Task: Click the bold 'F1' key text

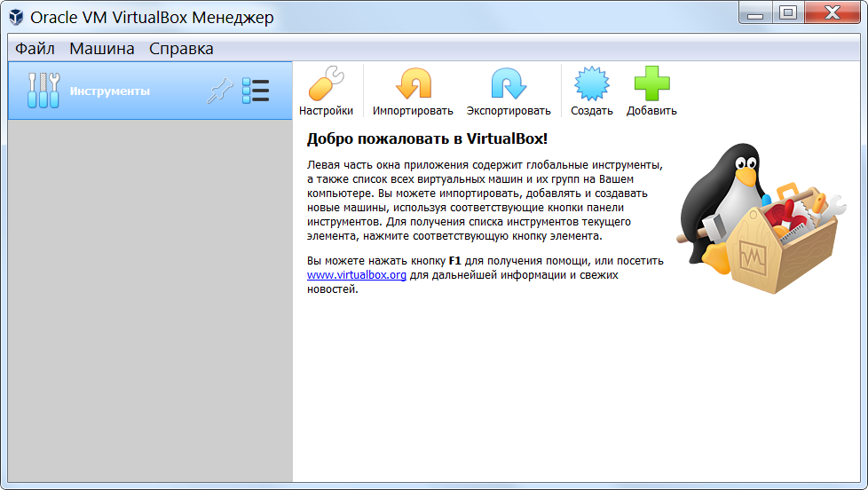Action: coord(454,261)
